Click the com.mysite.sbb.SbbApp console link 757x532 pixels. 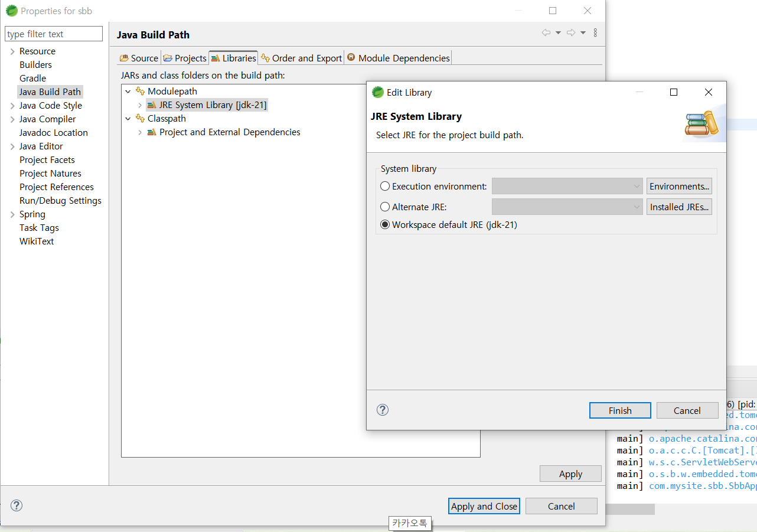[x=703, y=485]
